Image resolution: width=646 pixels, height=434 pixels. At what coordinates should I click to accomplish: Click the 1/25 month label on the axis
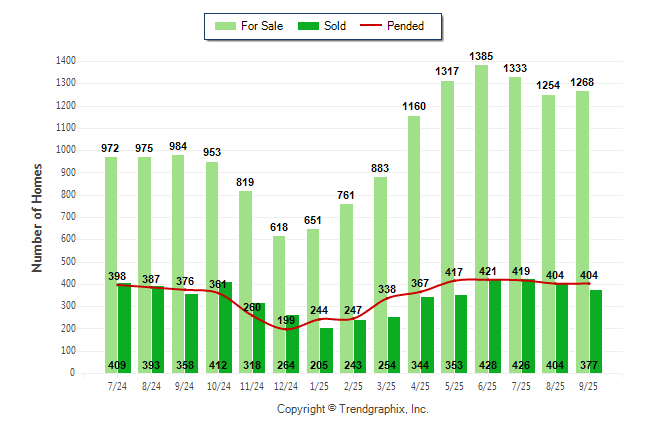(x=320, y=386)
